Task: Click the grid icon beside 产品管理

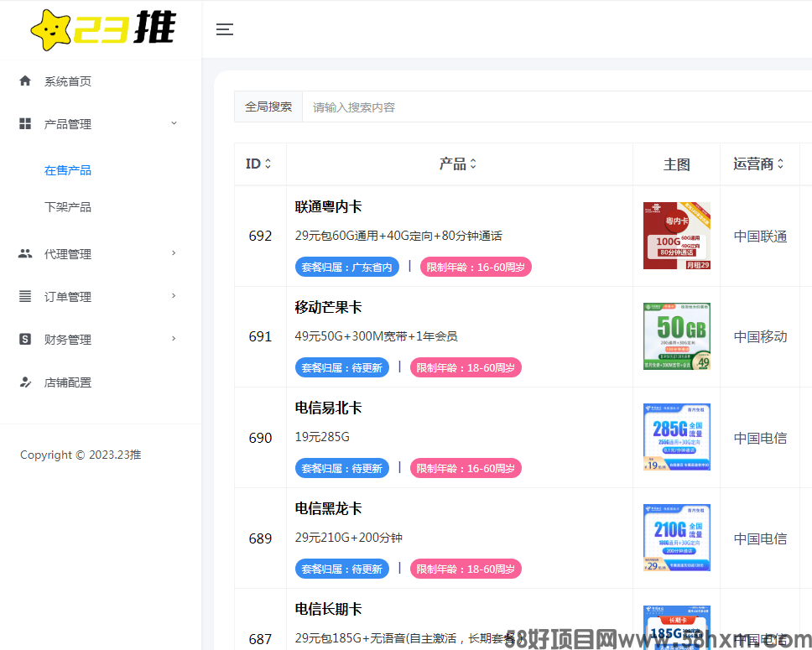Action: (x=25, y=124)
